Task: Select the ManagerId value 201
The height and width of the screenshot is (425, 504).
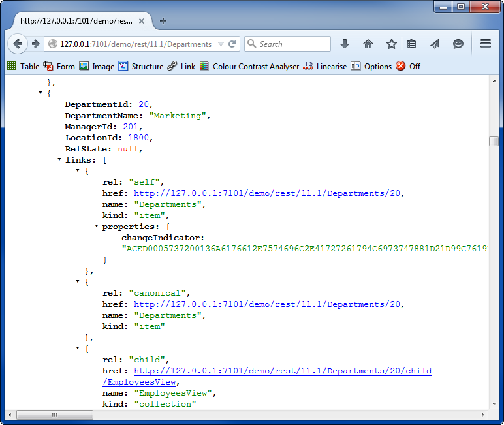Action: tap(131, 127)
